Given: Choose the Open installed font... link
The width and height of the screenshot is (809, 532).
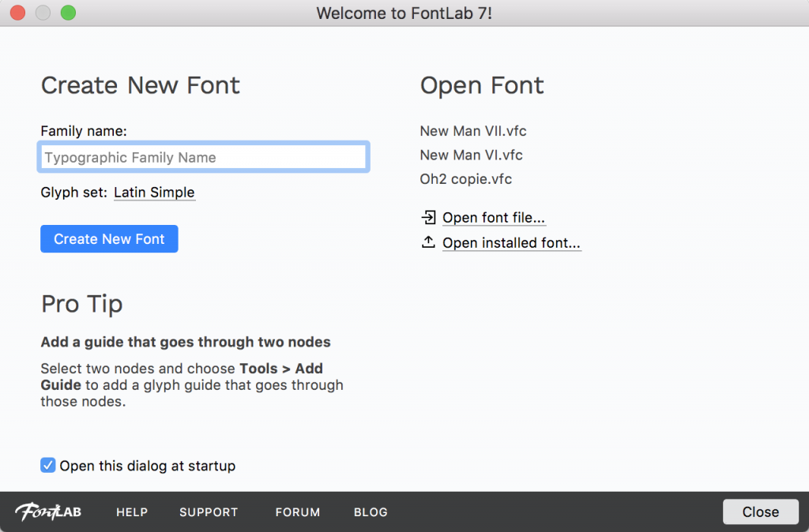Looking at the screenshot, I should (511, 243).
